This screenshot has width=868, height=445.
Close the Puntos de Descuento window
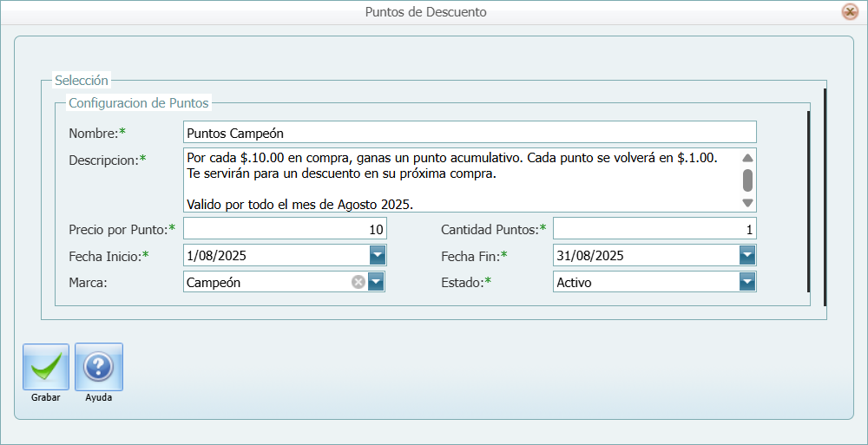pyautogui.click(x=850, y=12)
